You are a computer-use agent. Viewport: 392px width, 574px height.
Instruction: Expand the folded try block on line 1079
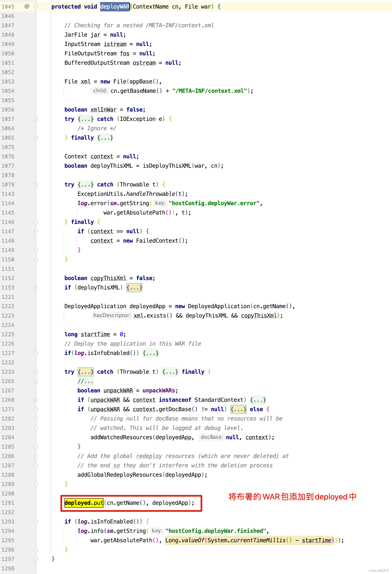click(x=36, y=185)
